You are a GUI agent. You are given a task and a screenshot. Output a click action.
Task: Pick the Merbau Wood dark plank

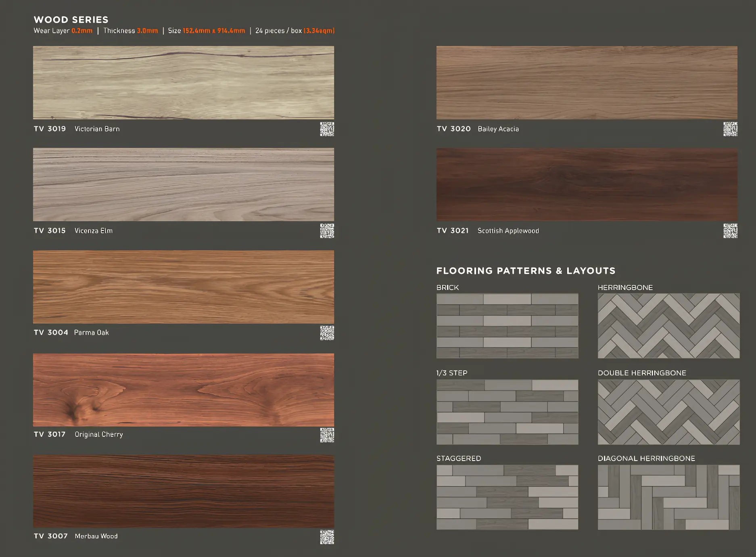pyautogui.click(x=184, y=491)
